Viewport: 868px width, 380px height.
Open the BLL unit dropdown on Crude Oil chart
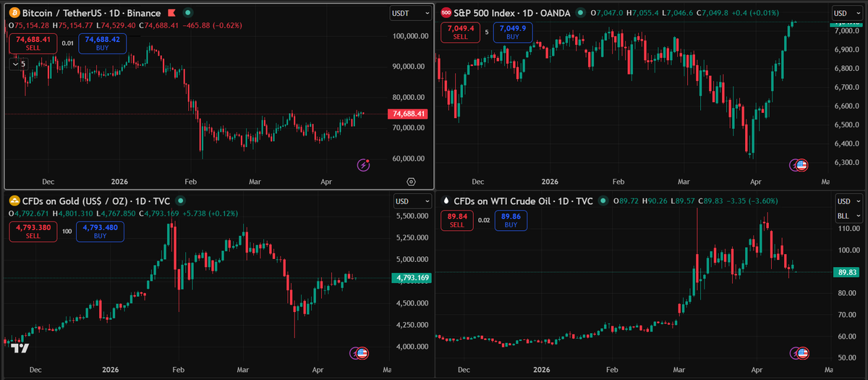click(x=848, y=216)
